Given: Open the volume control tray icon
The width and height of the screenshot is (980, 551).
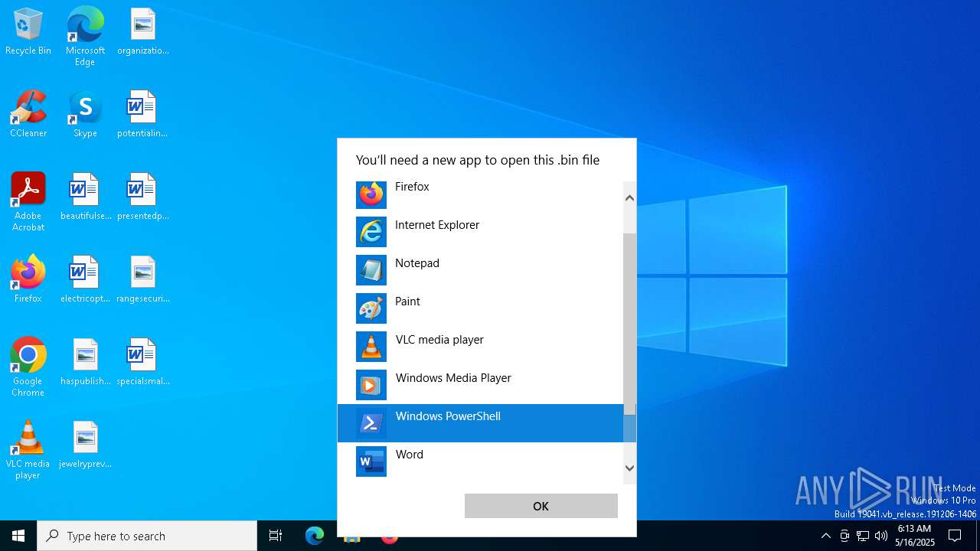Looking at the screenshot, I should click(x=881, y=536).
